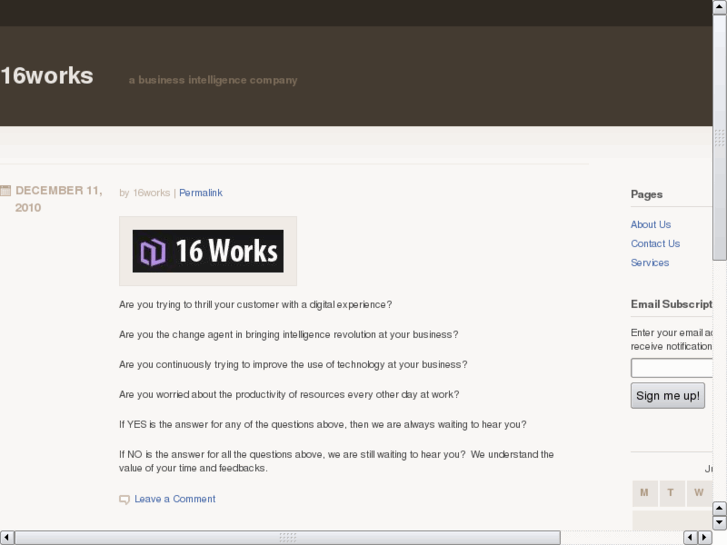This screenshot has width=727, height=545.
Task: Open the Contact Us page
Action: (x=655, y=244)
